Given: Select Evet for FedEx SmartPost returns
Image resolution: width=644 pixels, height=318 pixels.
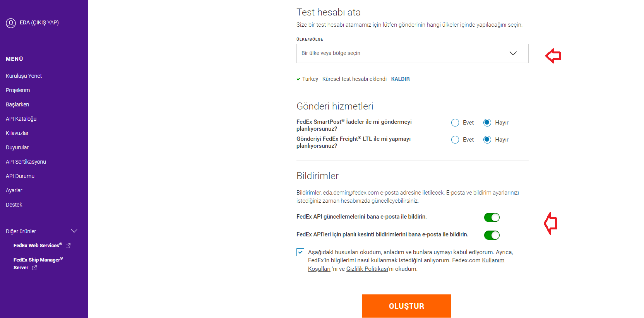Looking at the screenshot, I should (x=455, y=123).
